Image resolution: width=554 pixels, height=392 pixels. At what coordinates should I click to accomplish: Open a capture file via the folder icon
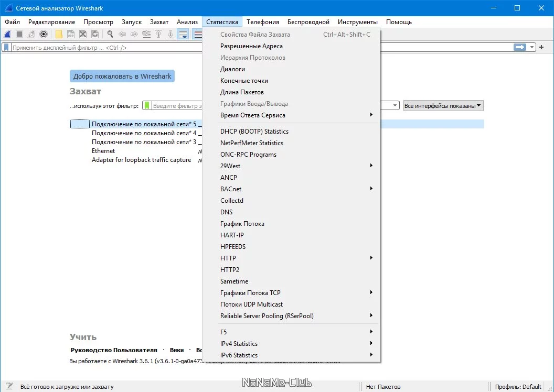[59, 34]
